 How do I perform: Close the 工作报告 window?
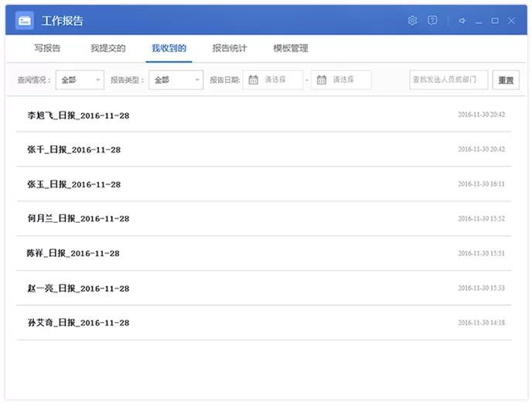pos(511,21)
